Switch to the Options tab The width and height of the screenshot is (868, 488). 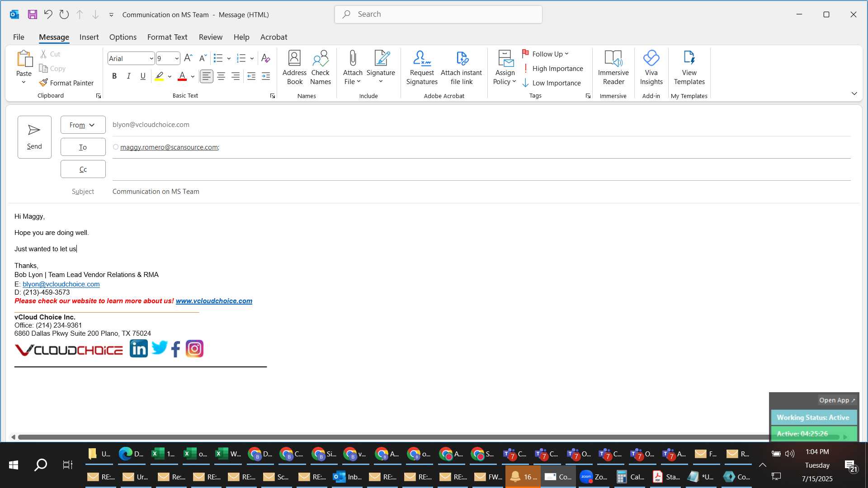(x=123, y=37)
